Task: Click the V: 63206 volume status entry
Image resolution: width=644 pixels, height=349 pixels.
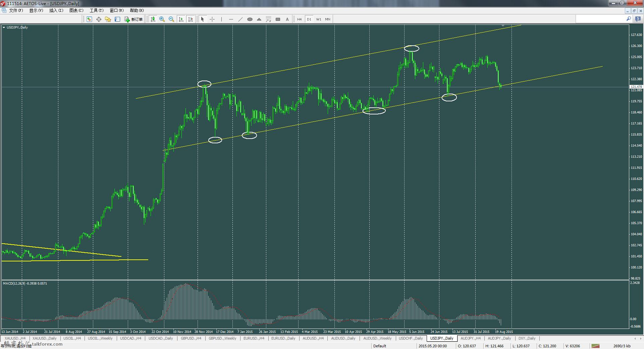Action: pyautogui.click(x=573, y=346)
